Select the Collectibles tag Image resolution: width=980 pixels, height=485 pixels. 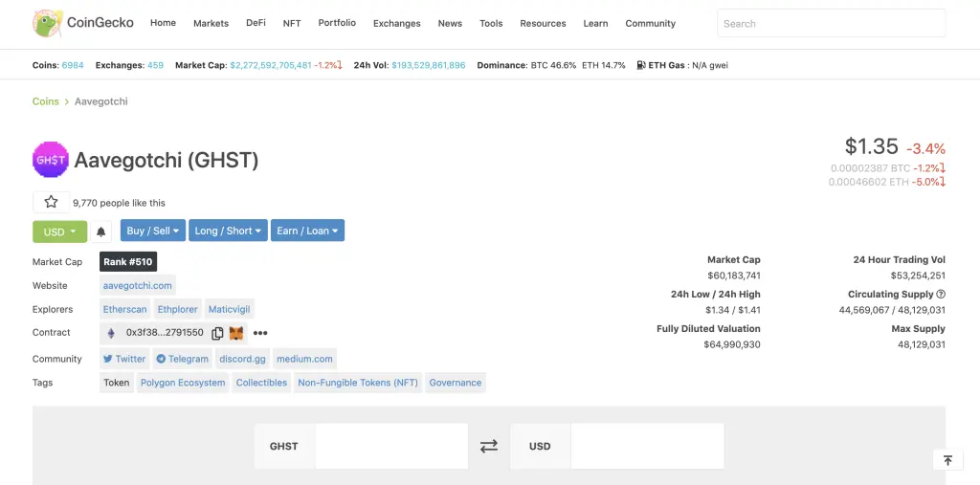pyautogui.click(x=261, y=383)
